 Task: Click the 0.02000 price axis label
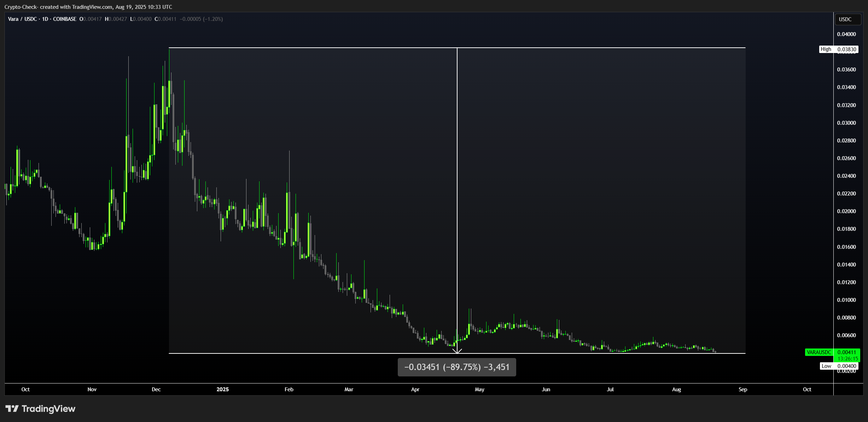[x=846, y=211]
